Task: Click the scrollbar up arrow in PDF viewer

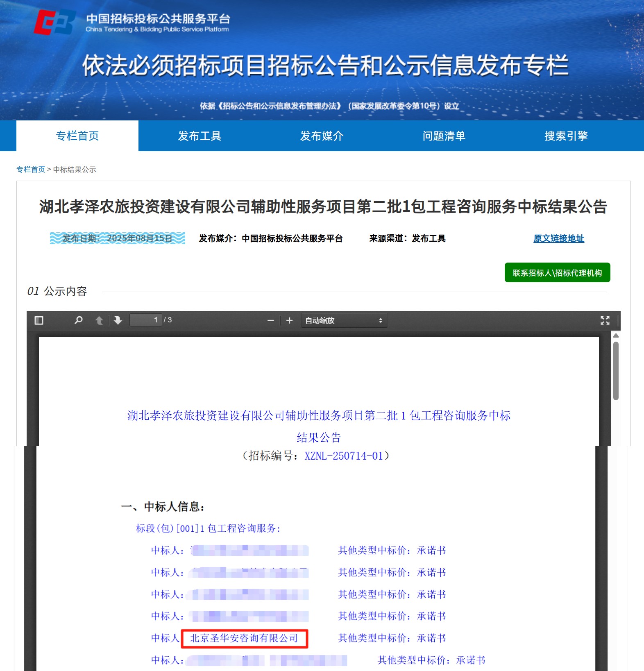Action: coord(615,335)
